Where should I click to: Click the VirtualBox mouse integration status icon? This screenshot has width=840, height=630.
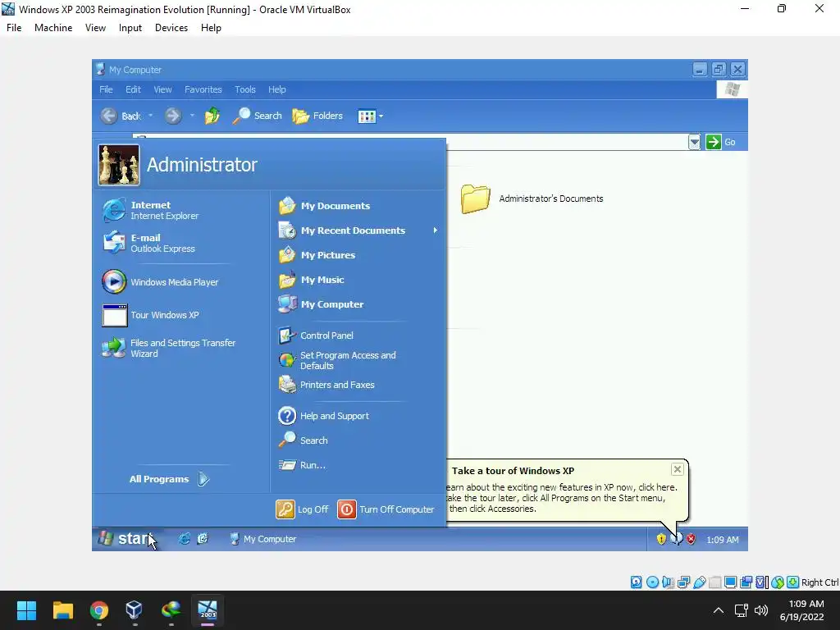pyautogui.click(x=778, y=582)
